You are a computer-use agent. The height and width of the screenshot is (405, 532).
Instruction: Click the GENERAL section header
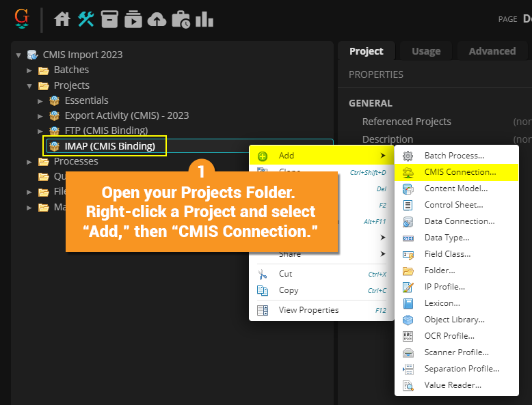click(371, 103)
